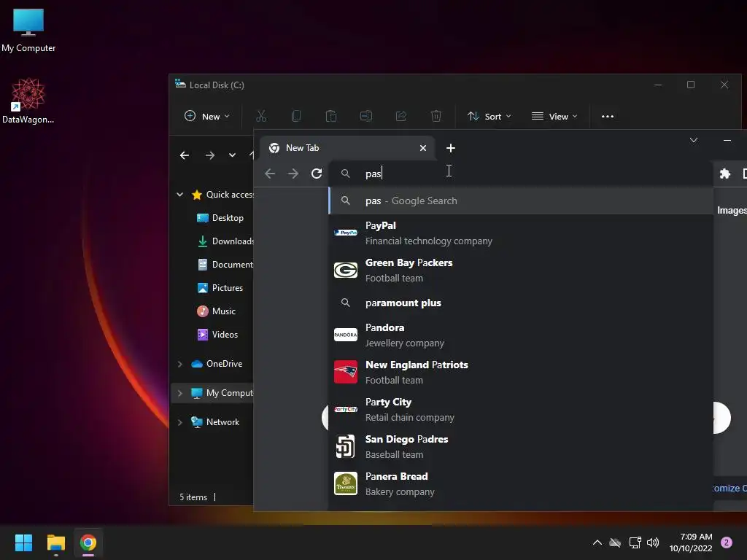Open View dropdown in File Explorer
Screen dimensions: 747x560
pyautogui.click(x=554, y=116)
